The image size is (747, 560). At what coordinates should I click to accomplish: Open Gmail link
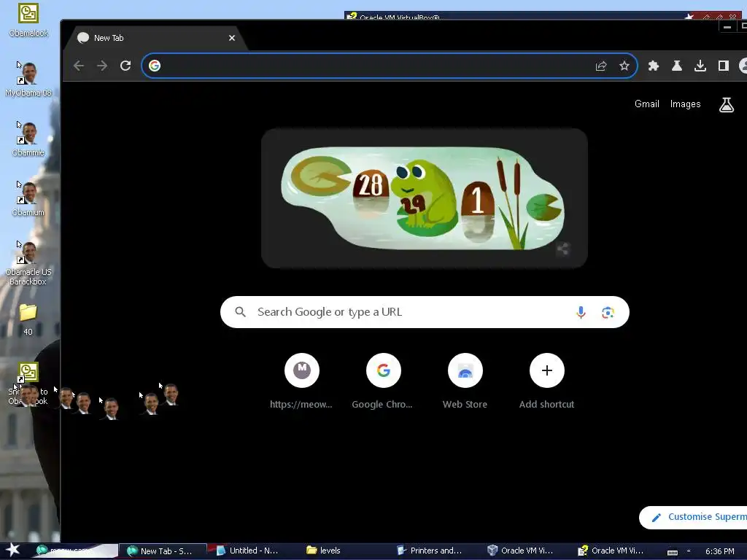coord(646,104)
